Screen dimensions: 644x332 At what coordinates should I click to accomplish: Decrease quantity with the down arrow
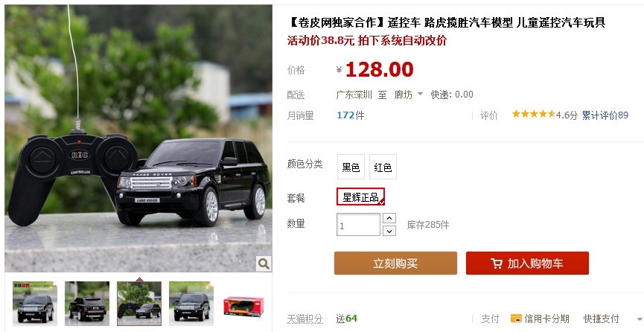pyautogui.click(x=389, y=231)
